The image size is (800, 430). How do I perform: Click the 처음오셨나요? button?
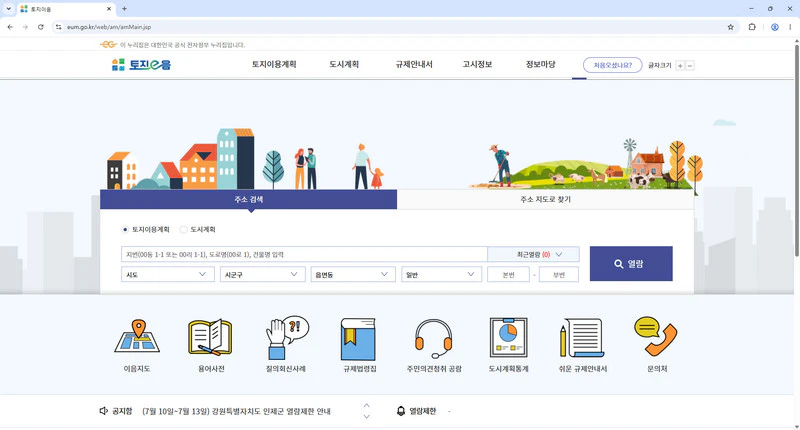[x=612, y=65]
